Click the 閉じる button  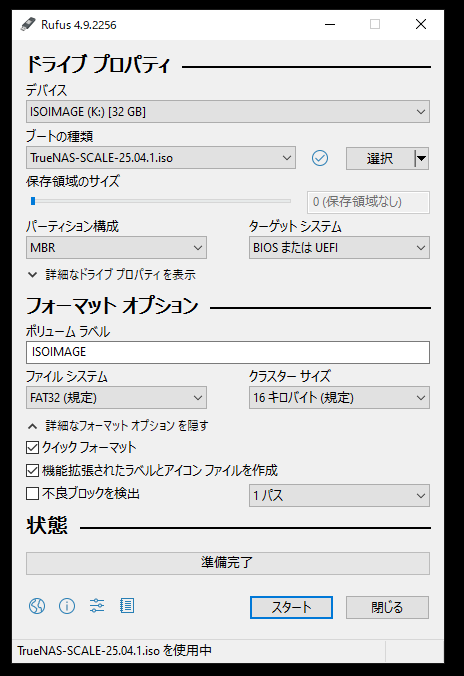click(387, 607)
